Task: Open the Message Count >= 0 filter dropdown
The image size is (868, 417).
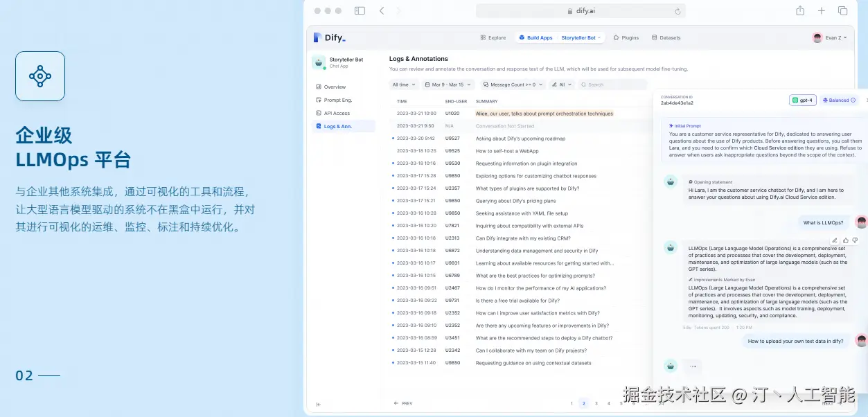Action: (513, 85)
